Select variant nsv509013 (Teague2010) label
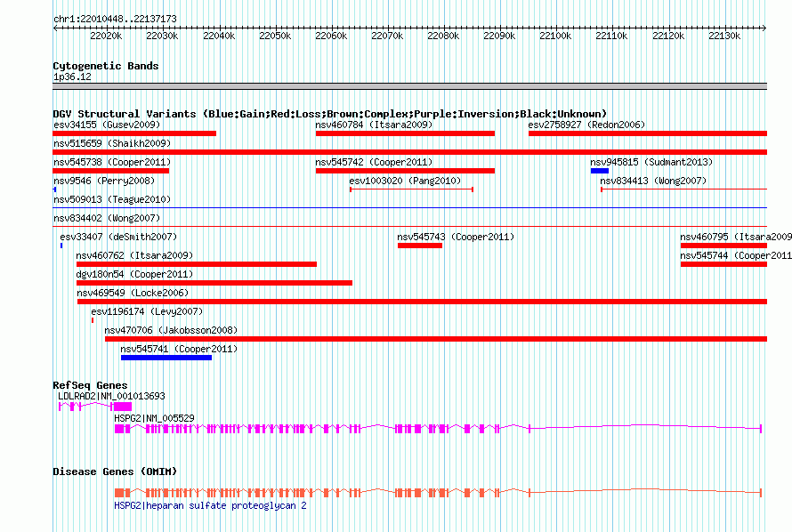792x532 pixels. pos(112,199)
